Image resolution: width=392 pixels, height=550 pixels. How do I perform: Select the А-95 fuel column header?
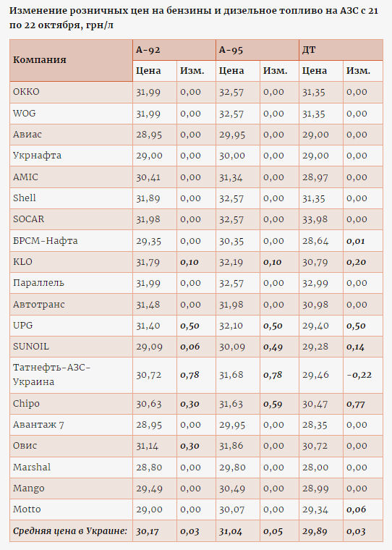click(x=231, y=50)
